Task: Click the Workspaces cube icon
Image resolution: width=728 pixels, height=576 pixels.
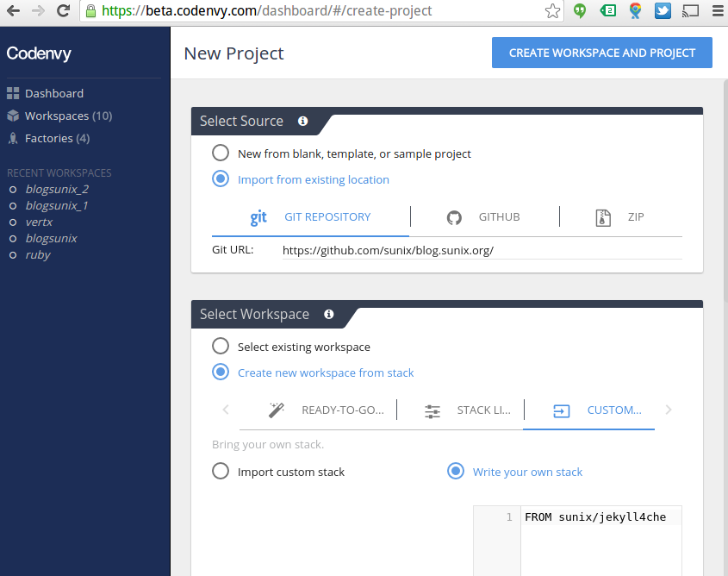Action: (x=13, y=116)
